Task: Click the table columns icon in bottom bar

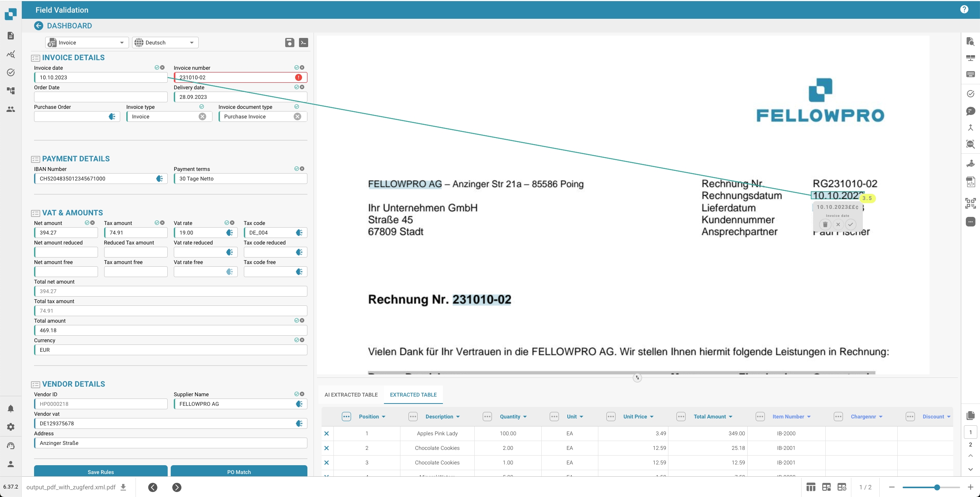Action: (811, 487)
